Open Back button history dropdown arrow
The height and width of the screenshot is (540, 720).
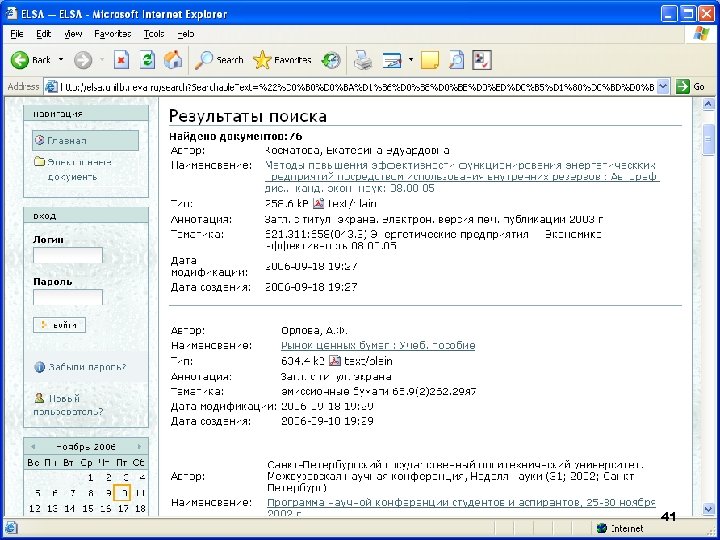(61, 60)
